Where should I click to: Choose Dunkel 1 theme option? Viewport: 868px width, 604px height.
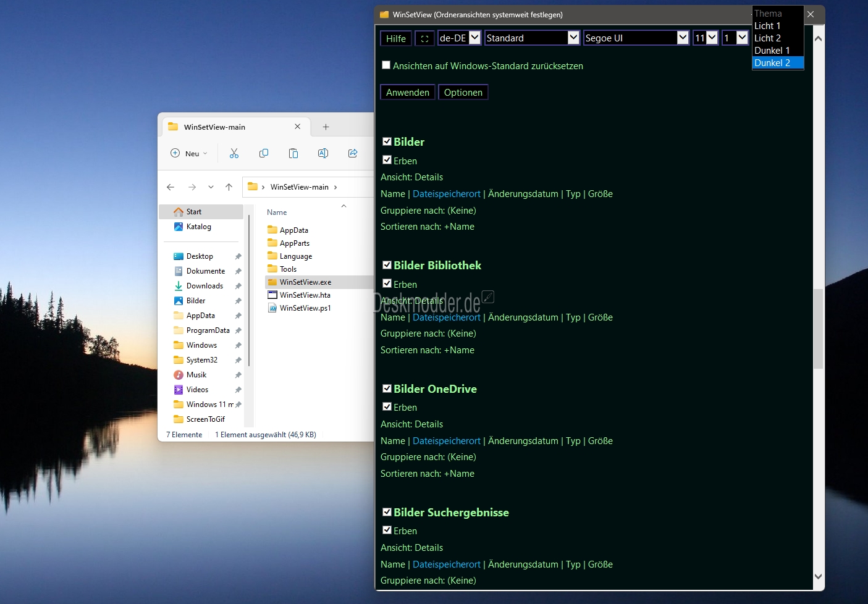778,51
